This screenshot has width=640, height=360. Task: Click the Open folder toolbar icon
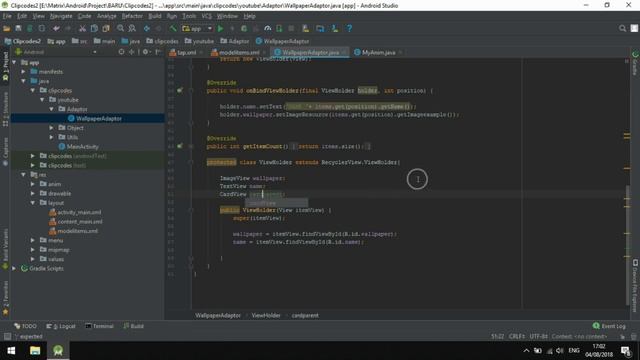click(7, 29)
